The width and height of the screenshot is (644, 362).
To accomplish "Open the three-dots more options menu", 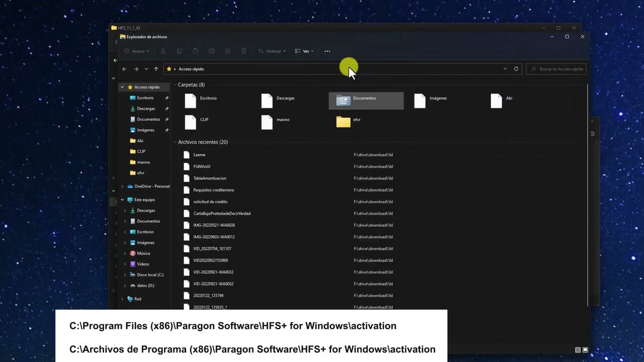I will pyautogui.click(x=327, y=51).
